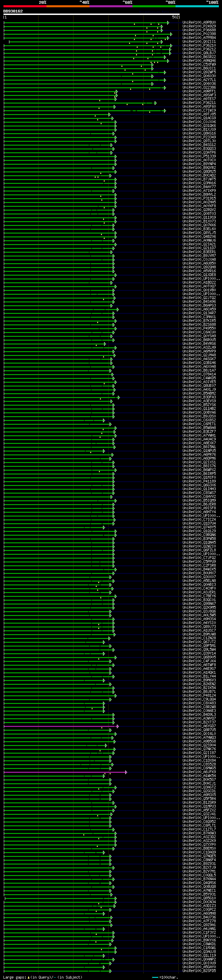Viewport: 222px width, 980px height.
Task: Click arrowhead ending the UniRef100_P36211 alignment
Action: click(x=155, y=103)
